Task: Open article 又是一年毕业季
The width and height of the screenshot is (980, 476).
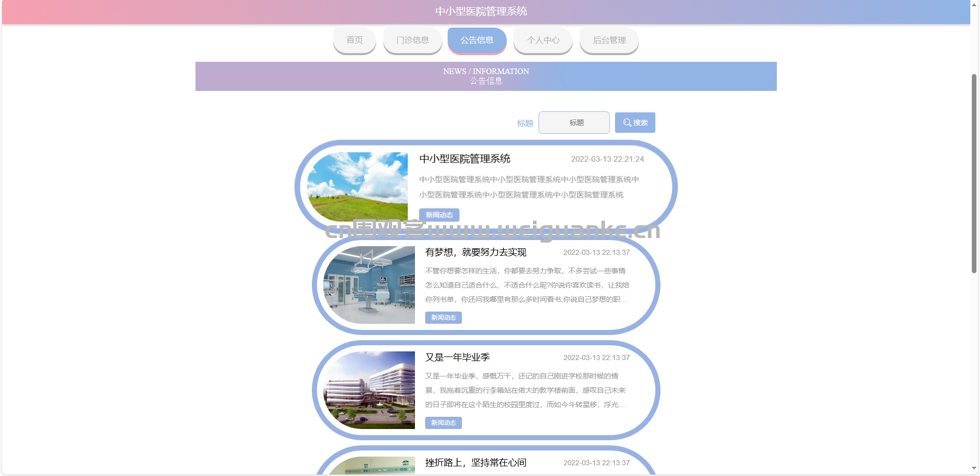Action: [x=457, y=358]
